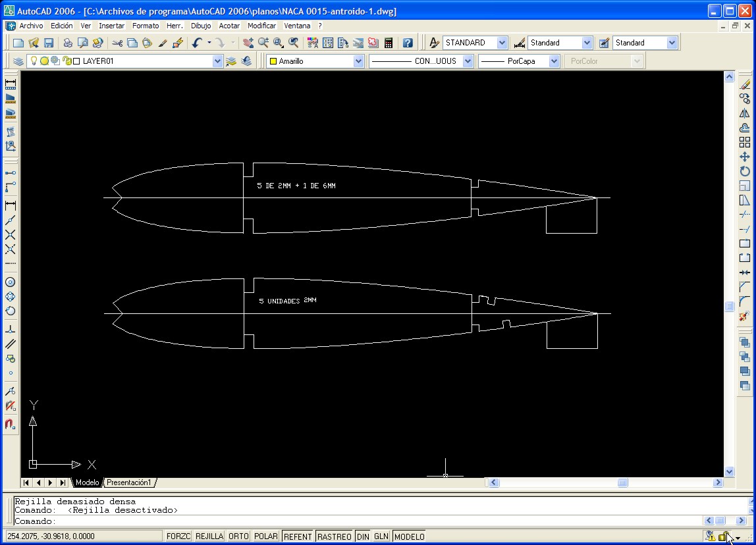This screenshot has width=756, height=545.
Task: Cut selection with the scissors icon
Action: click(x=117, y=43)
